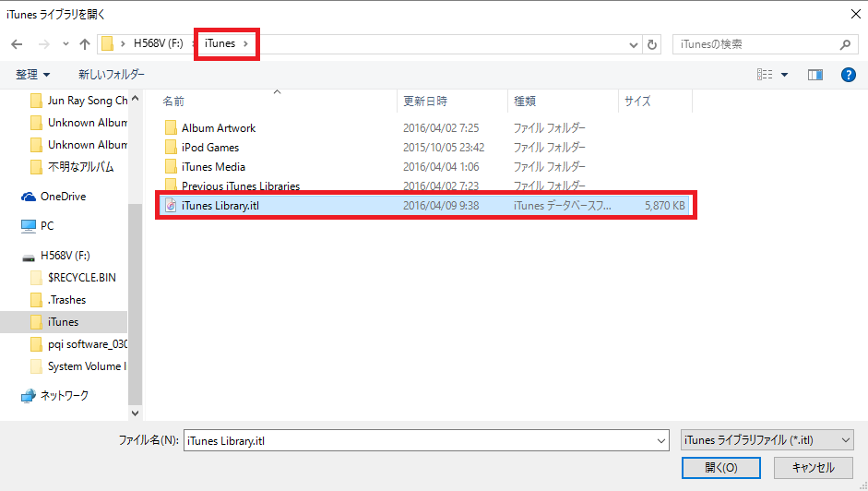The image size is (868, 491).
Task: Open the 整理 menu
Action: 32,74
